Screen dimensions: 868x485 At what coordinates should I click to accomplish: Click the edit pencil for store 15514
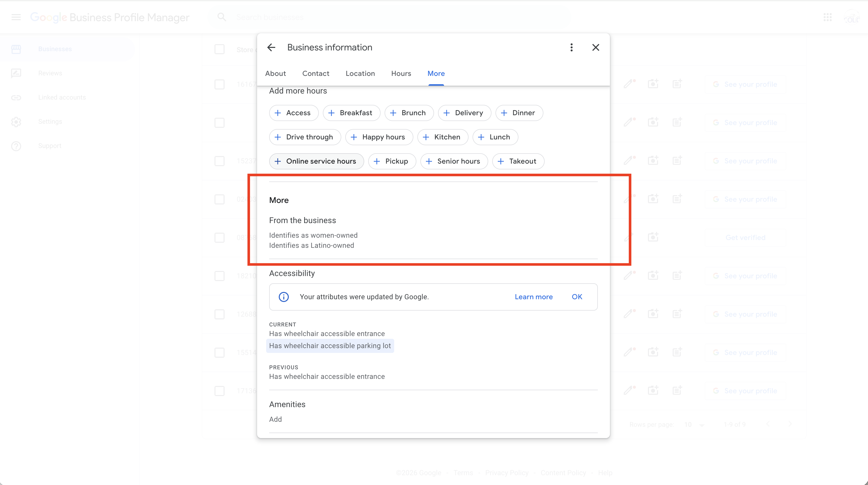point(629,352)
